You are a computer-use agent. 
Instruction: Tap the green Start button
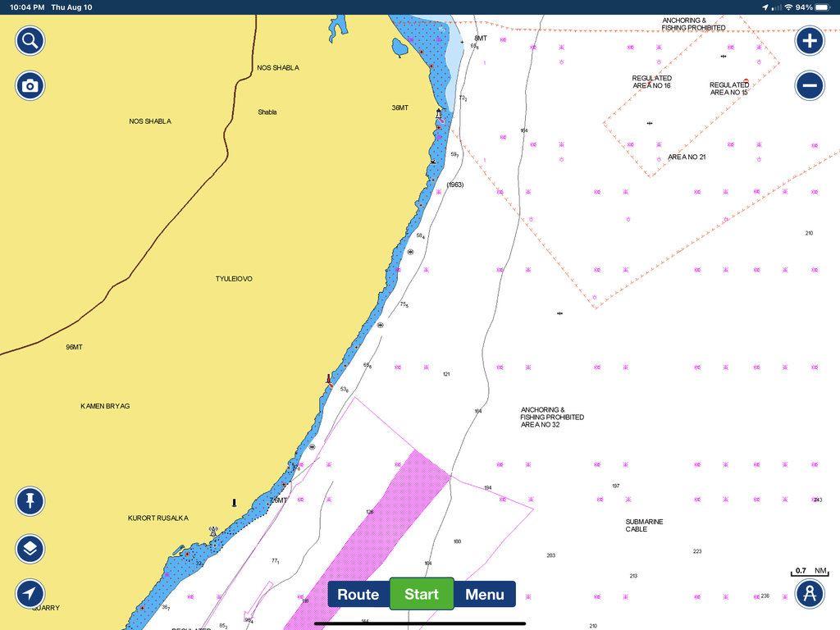pos(422,594)
